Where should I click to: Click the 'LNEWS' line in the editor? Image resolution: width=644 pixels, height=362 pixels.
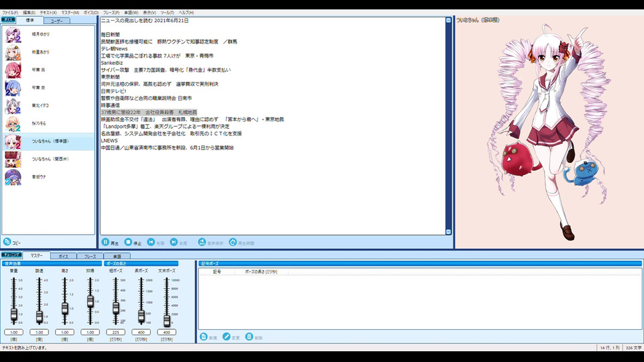pyautogui.click(x=109, y=140)
